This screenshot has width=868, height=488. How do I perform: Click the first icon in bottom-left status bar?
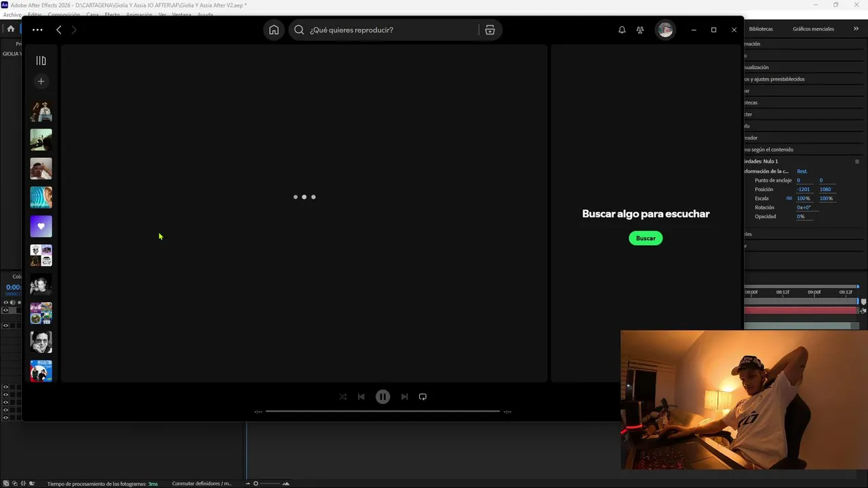[x=6, y=484]
